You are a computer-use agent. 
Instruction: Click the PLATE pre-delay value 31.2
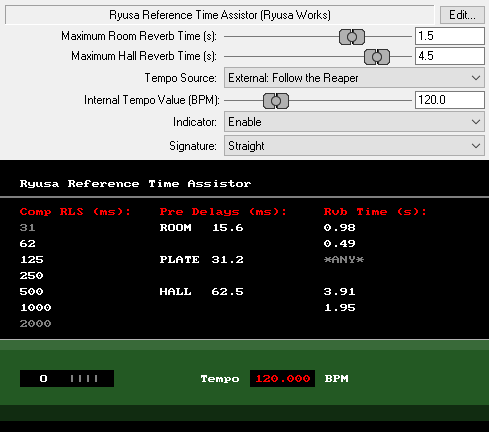[227, 260]
